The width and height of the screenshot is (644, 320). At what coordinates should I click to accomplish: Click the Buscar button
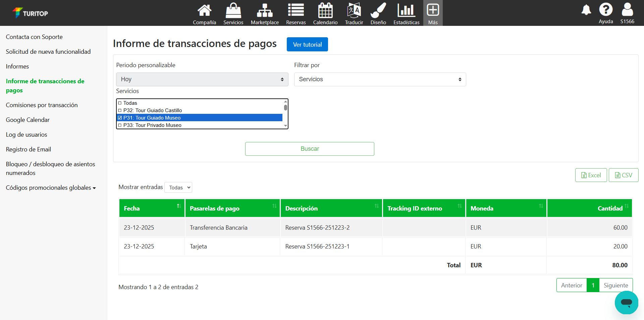click(x=309, y=149)
